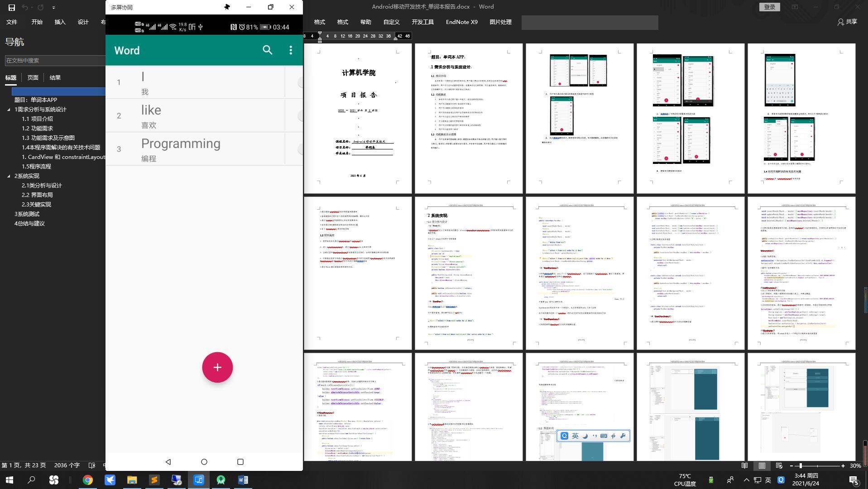Click the Share (共享) button in Word
This screenshot has width=868, height=489.
click(847, 22)
